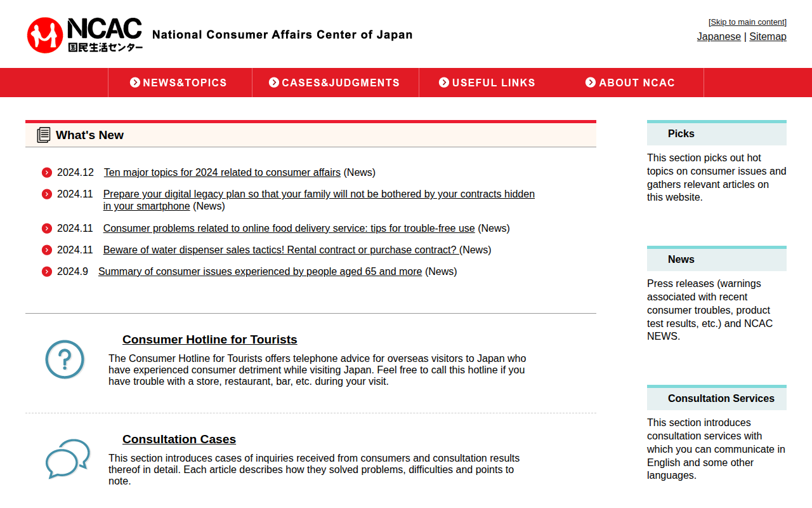Viewport: 812px width, 508px height.
Task: Click the Picks section description text
Action: [717, 178]
